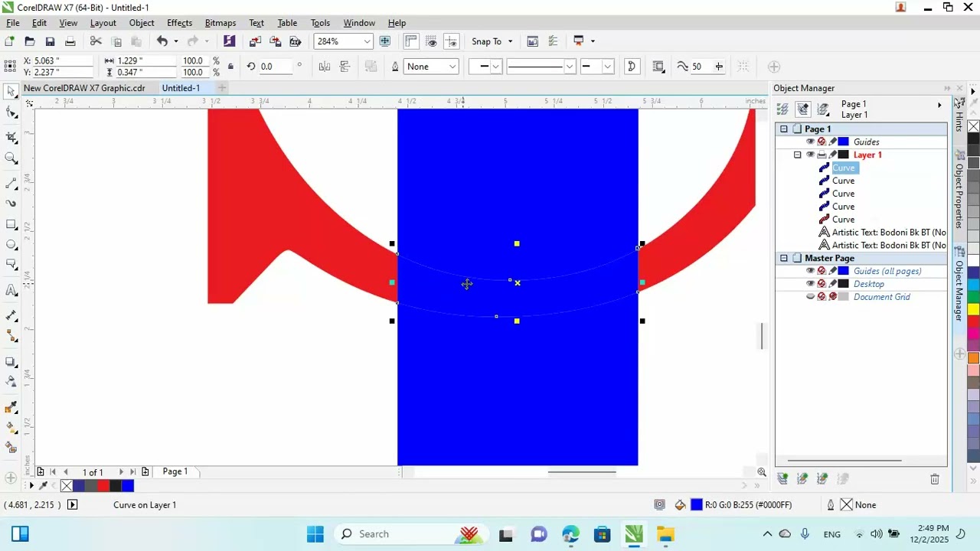Toggle visibility eye of Document Grid layer
This screenshot has height=551, width=980.
(811, 297)
